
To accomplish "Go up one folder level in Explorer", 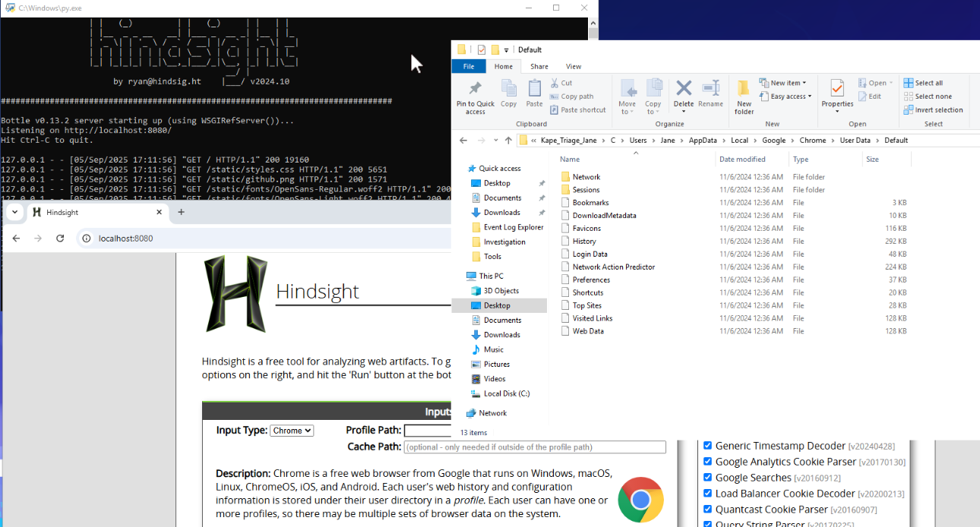I will pos(508,140).
